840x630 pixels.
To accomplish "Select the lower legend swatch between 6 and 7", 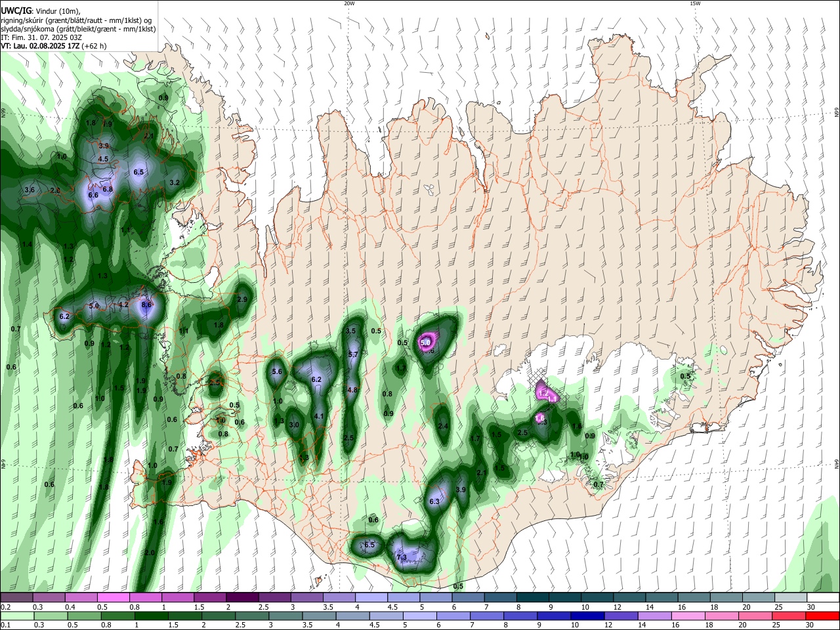I will pyautogui.click(x=453, y=616).
